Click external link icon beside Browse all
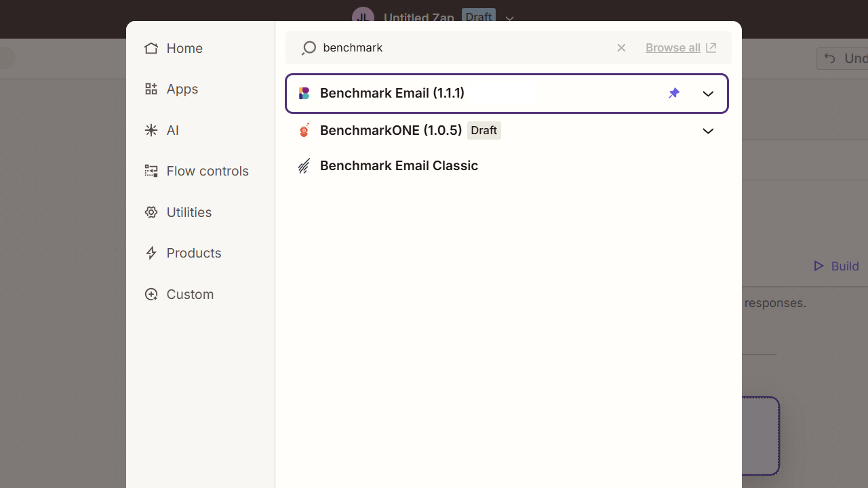This screenshot has width=868, height=488. pos(711,47)
